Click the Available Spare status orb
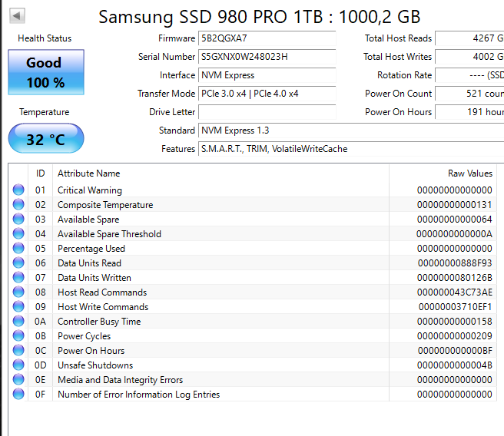 pyautogui.click(x=18, y=220)
